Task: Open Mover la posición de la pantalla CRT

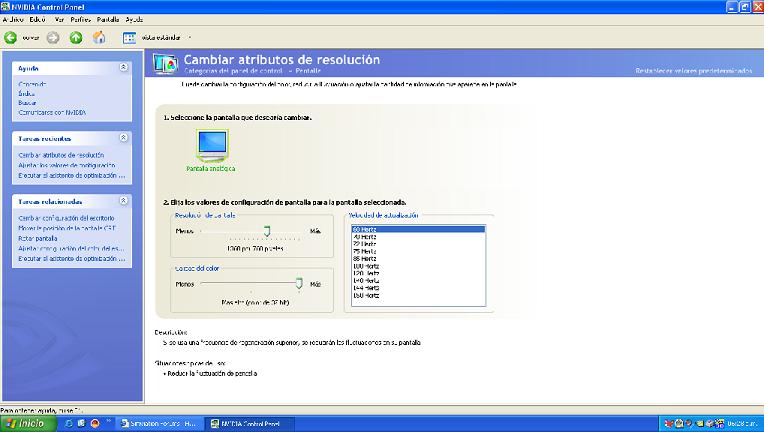Action: (67, 228)
